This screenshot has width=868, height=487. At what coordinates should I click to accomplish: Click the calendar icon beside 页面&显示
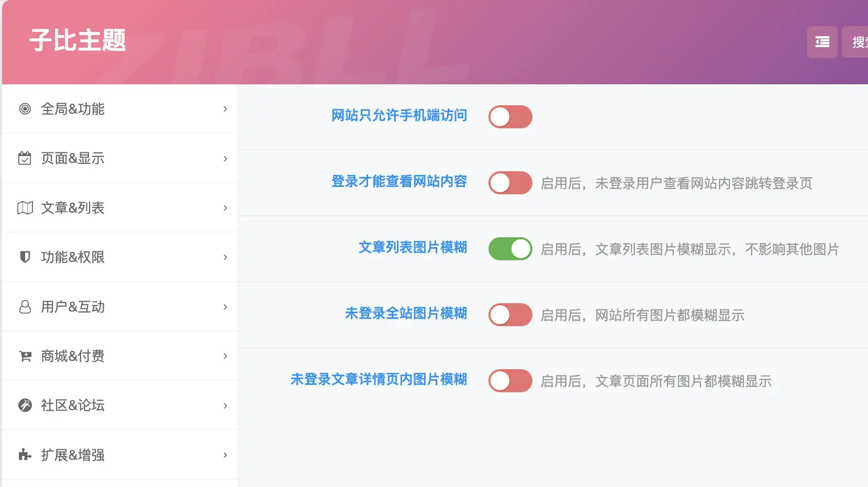25,158
